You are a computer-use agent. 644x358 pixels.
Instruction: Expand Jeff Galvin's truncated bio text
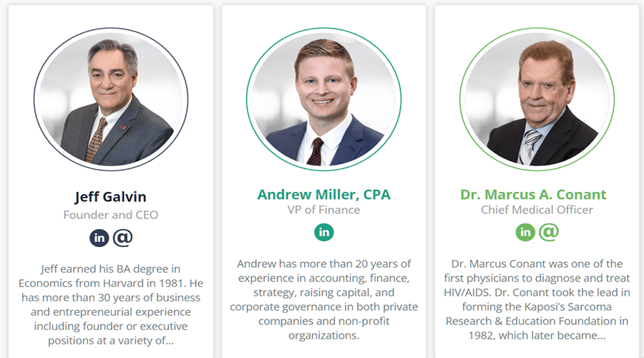click(110, 304)
